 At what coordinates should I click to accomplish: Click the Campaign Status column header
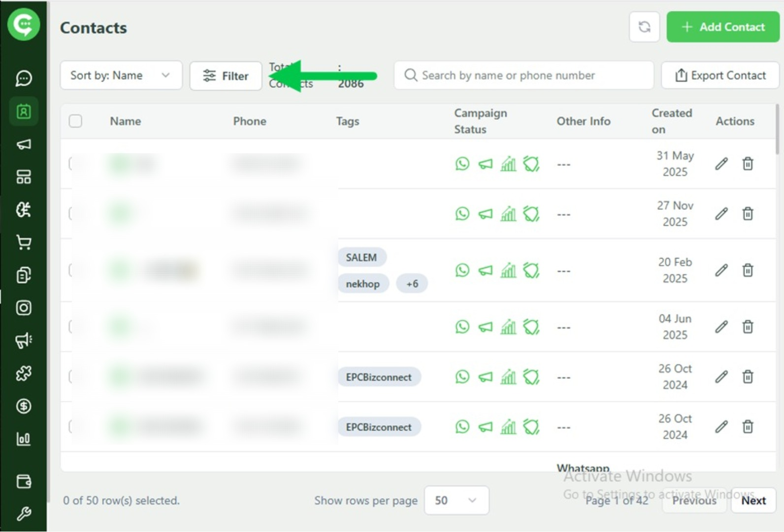480,121
